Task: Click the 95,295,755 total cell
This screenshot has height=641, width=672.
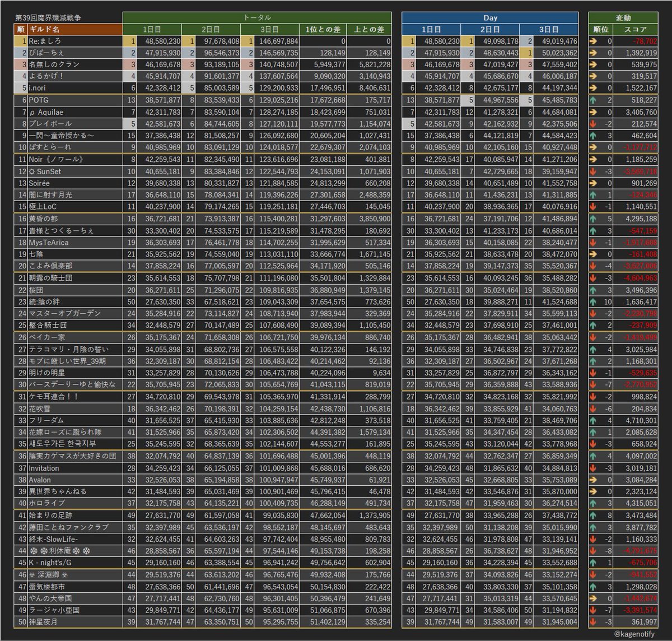Action: 278,622
